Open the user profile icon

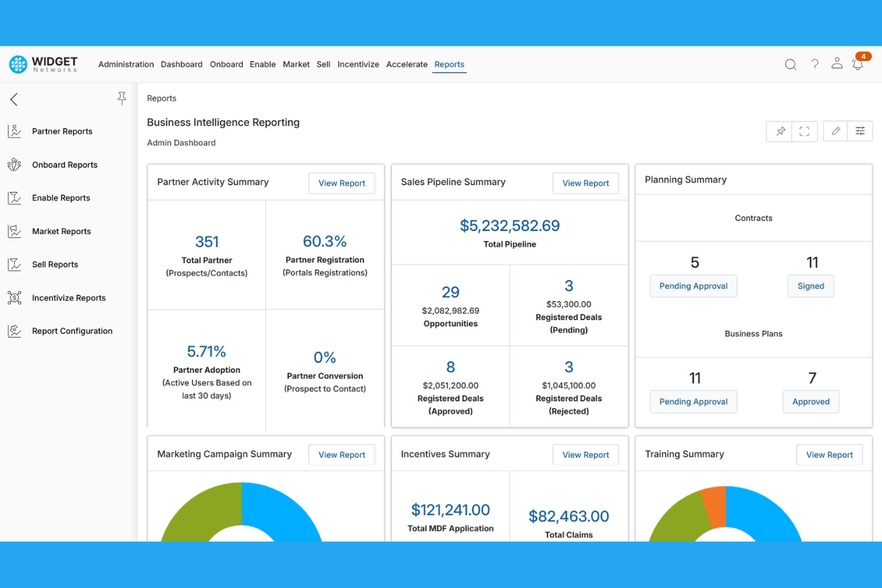(x=837, y=63)
